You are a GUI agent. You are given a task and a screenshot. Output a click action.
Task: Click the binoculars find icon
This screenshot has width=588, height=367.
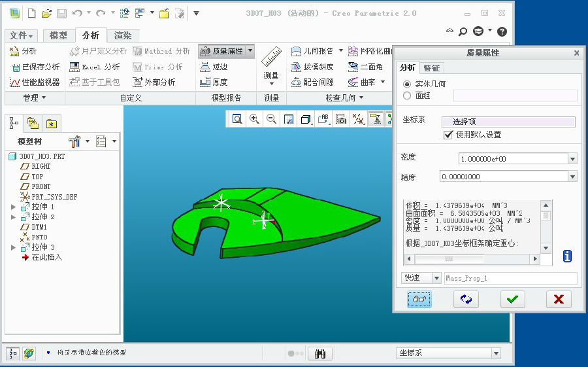pyautogui.click(x=320, y=353)
